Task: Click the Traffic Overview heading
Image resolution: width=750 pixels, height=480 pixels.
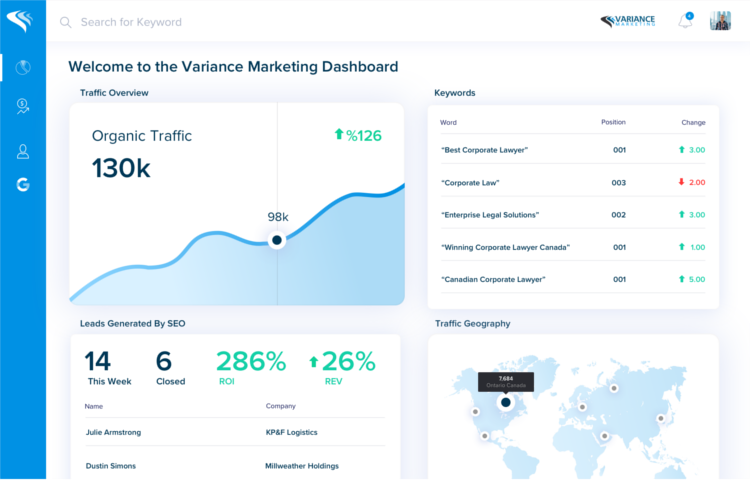Action: coord(114,93)
